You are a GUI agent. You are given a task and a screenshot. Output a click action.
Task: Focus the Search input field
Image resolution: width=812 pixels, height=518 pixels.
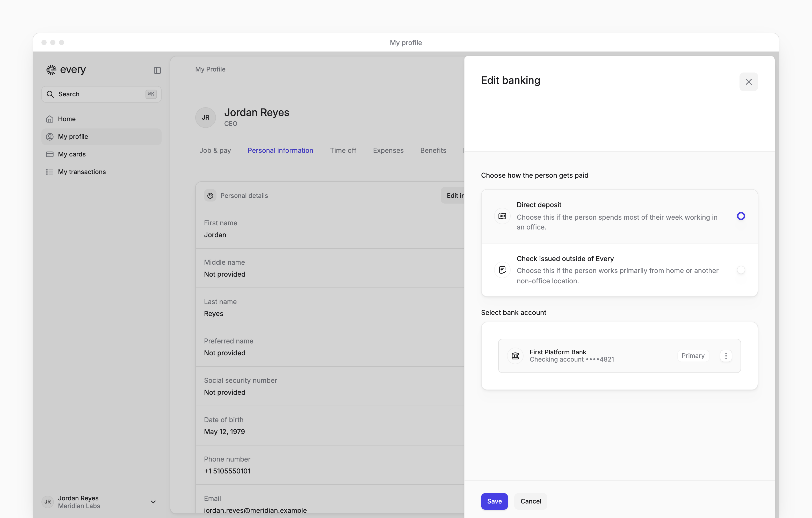point(101,94)
